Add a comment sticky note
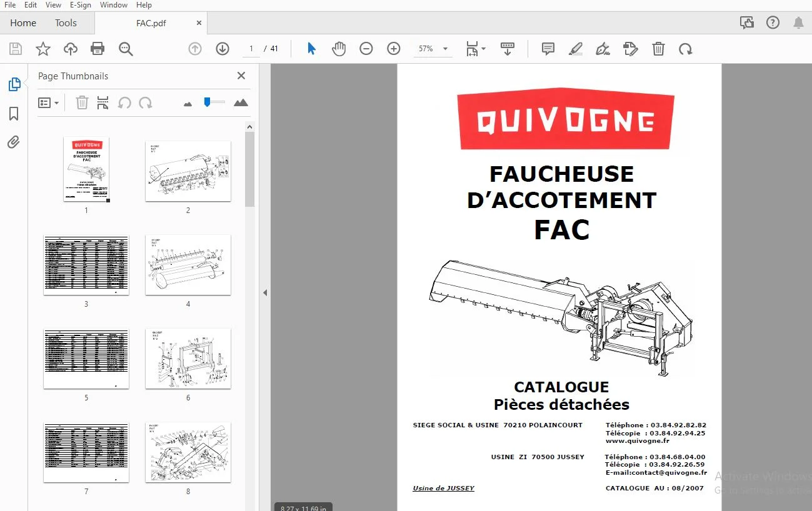812x511 pixels. tap(548, 49)
